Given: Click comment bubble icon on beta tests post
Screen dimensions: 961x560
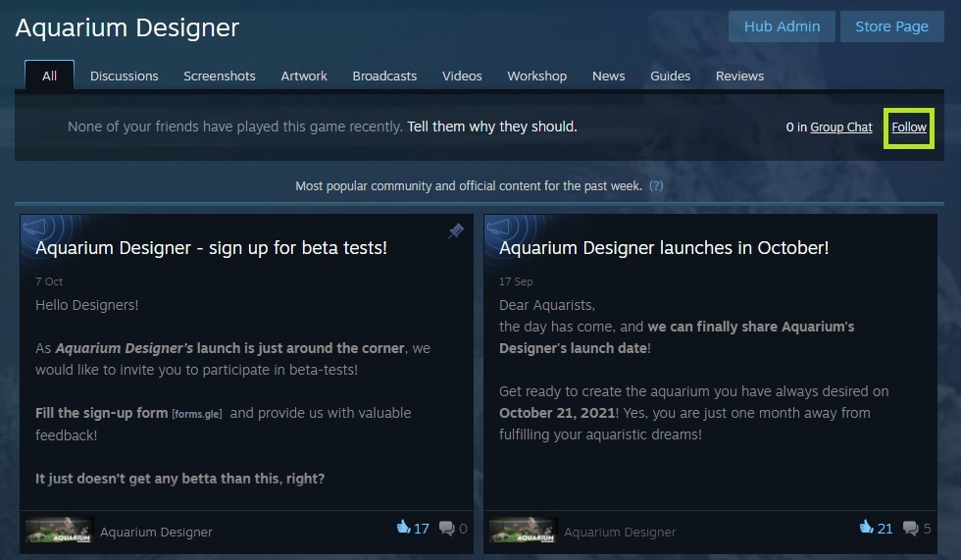Looking at the screenshot, I should (x=447, y=529).
